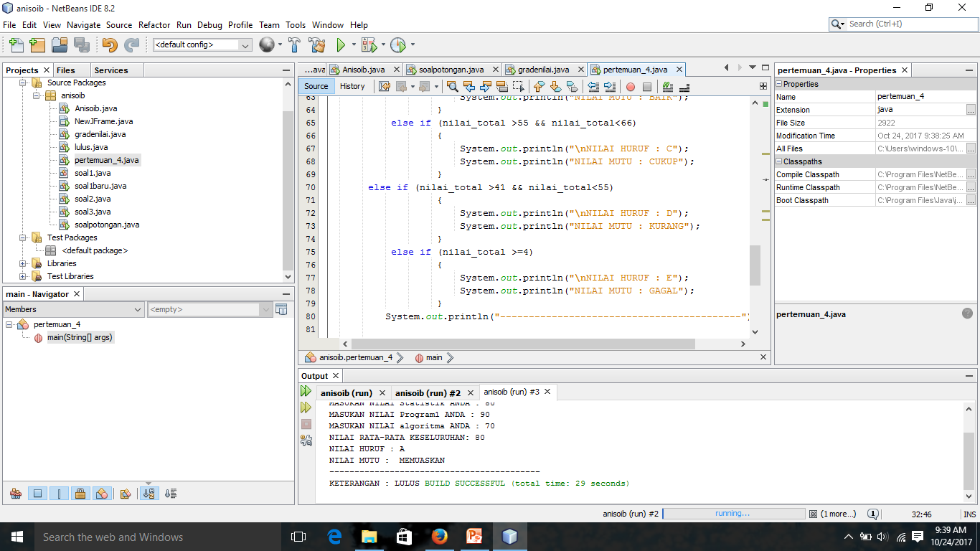Viewport: 980px width, 551px height.
Task: Toggle Show Static Members in Navigator
Action: (60, 494)
